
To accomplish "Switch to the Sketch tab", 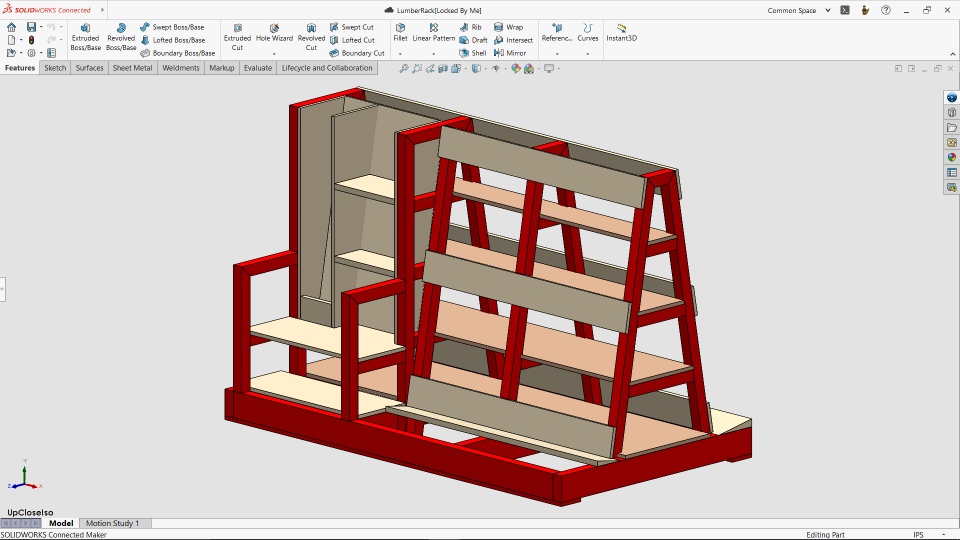I will point(55,68).
